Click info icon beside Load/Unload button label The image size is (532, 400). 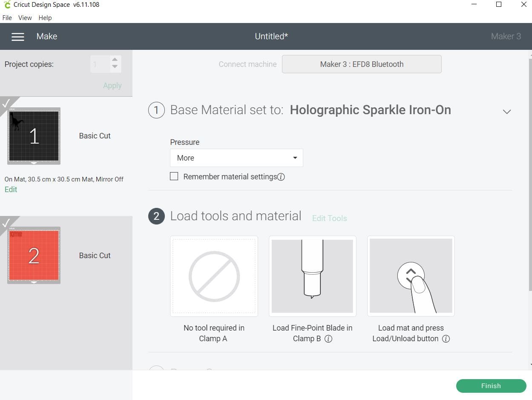click(446, 339)
